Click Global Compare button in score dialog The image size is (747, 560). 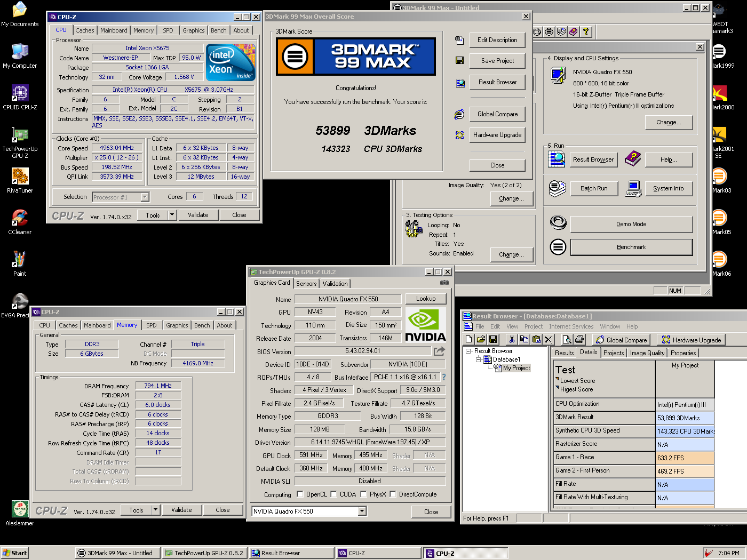pos(497,114)
